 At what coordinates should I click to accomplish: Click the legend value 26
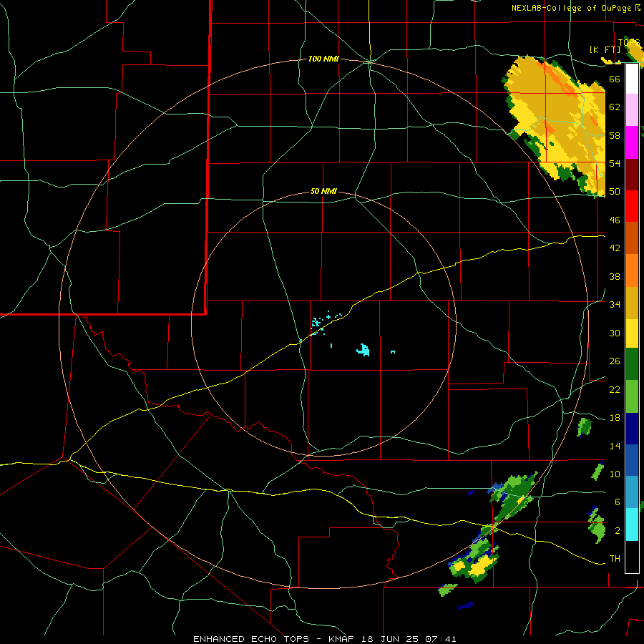click(x=615, y=361)
